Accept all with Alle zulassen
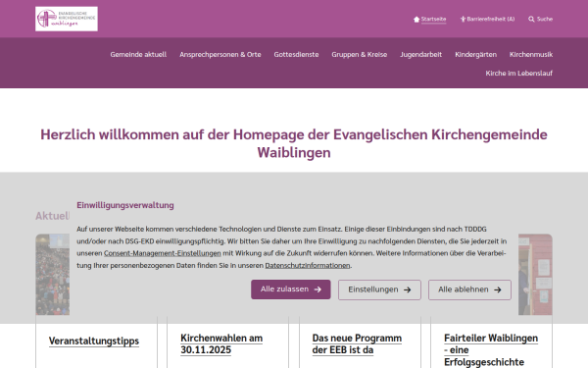This screenshot has width=588, height=368. tap(291, 289)
